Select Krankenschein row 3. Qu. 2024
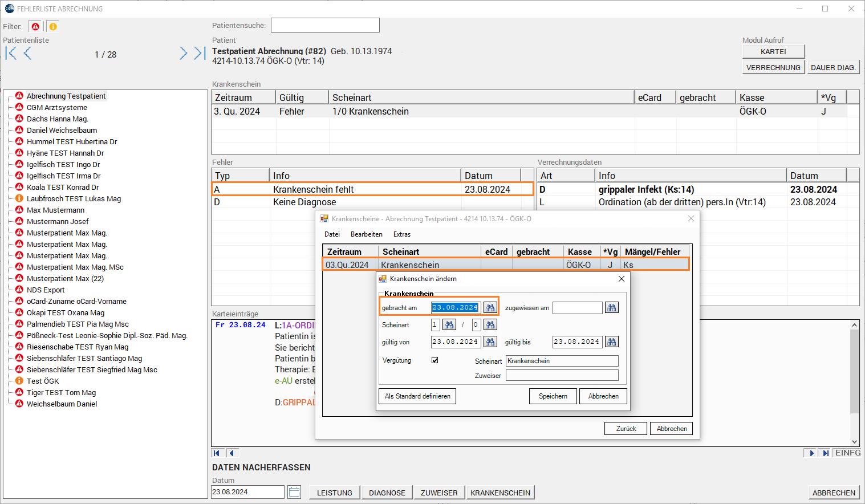This screenshot has width=865, height=504. [535, 111]
